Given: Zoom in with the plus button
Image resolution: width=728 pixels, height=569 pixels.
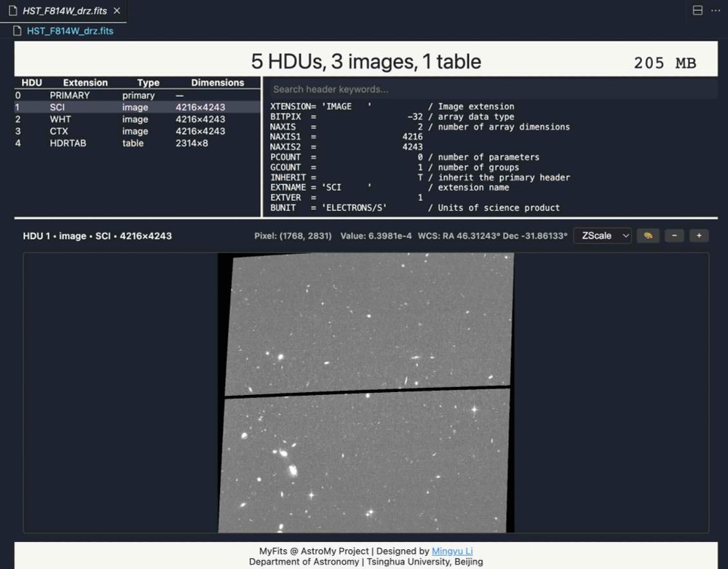Looking at the screenshot, I should click(699, 236).
